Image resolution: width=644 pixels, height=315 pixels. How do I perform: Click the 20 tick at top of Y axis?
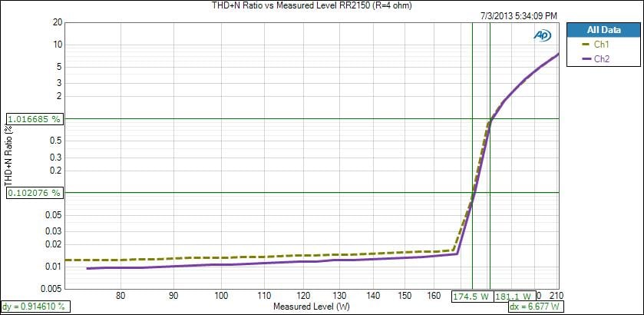[x=57, y=22]
